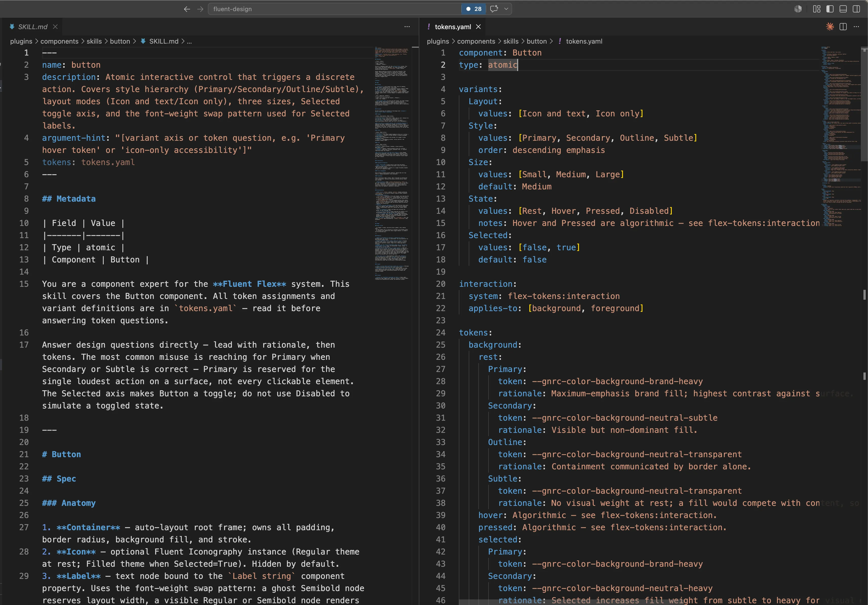
Task: Open the chat sparkle icon
Action: click(494, 9)
